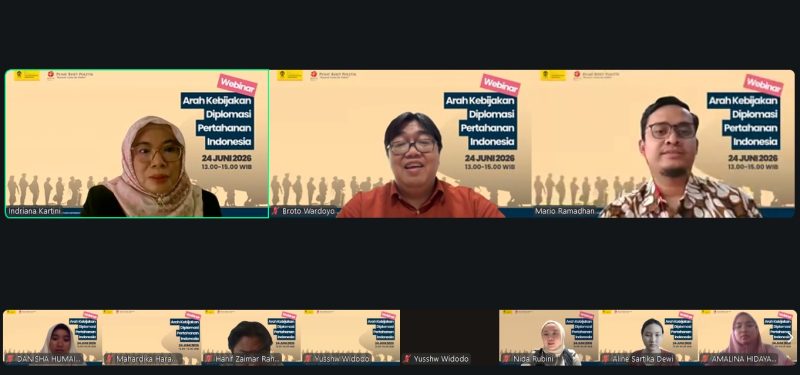Select Mario Ramadhan's video tile
The width and height of the screenshot is (800, 375).
click(x=663, y=144)
